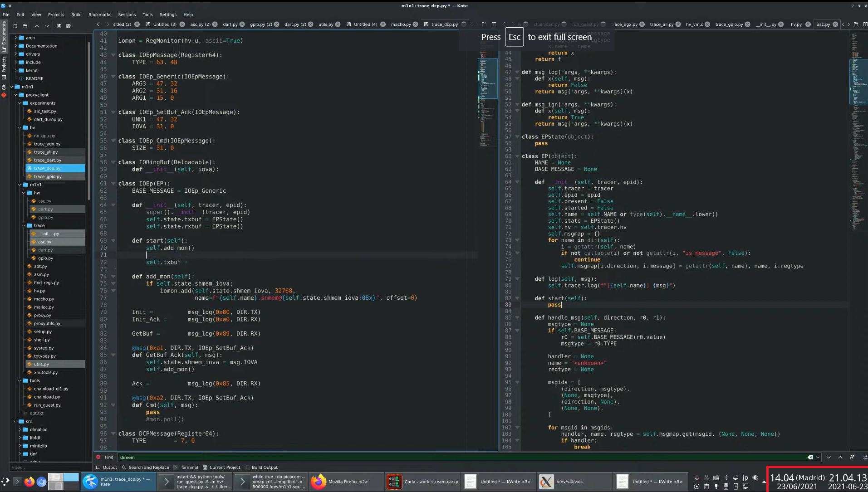Click the next document down arrow
Viewport: 868px width, 492px height.
(x=47, y=26)
